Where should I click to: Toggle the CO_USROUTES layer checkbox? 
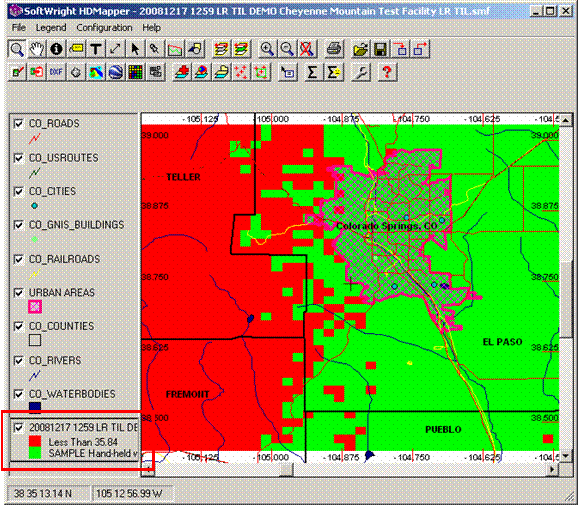tap(18, 158)
